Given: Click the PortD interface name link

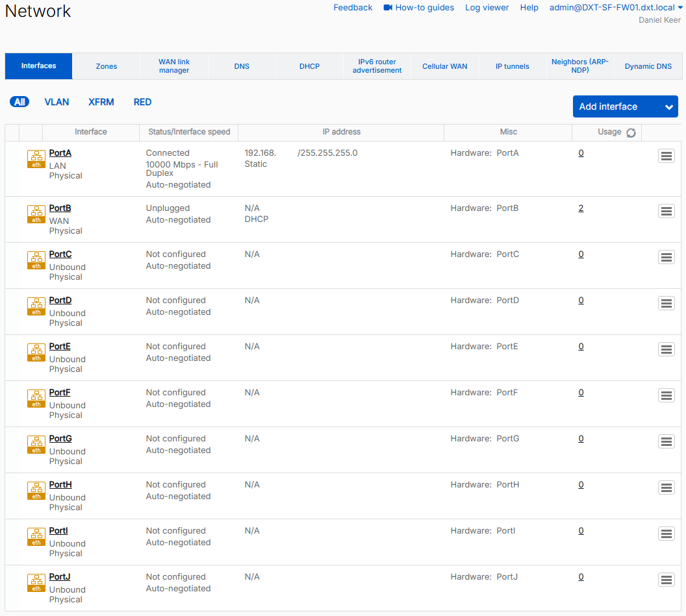Looking at the screenshot, I should coord(60,301).
